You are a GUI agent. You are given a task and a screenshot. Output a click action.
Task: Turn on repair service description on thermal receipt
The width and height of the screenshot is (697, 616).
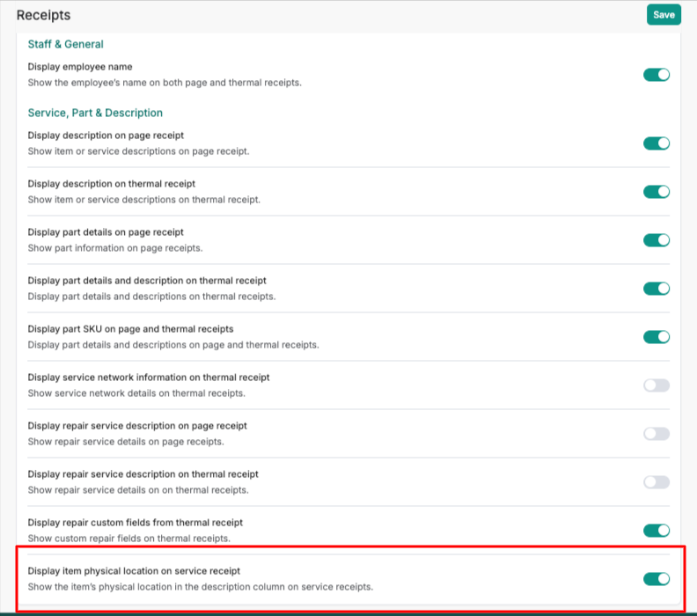coord(657,482)
